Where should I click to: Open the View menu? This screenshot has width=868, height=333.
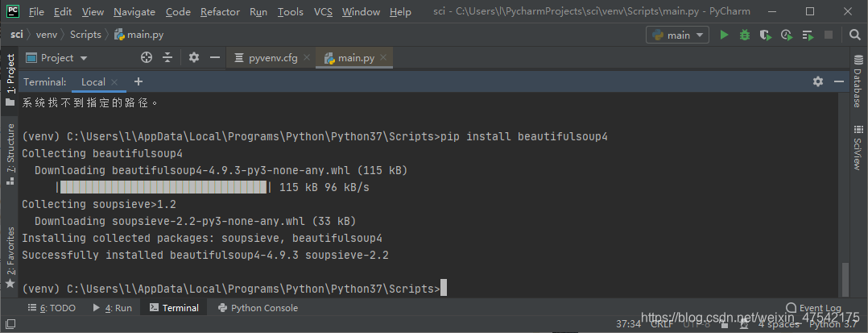(x=93, y=11)
